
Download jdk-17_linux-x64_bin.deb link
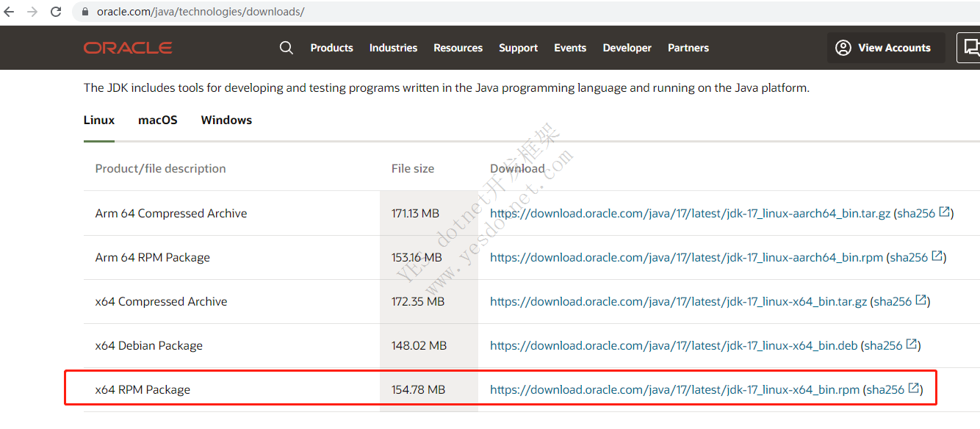(x=674, y=346)
